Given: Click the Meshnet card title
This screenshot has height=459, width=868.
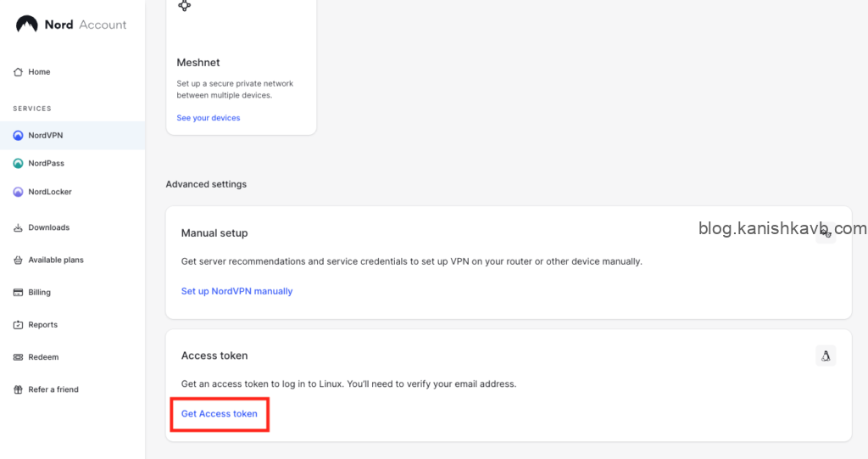Looking at the screenshot, I should [198, 63].
